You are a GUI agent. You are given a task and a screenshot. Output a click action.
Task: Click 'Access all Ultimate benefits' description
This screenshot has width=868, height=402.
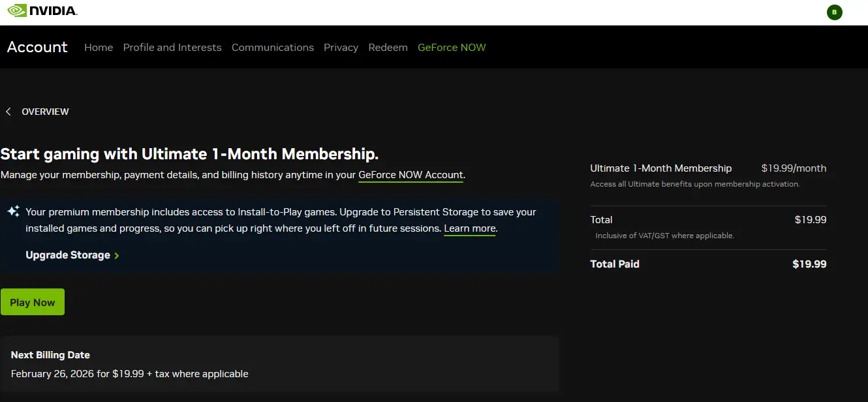[x=695, y=184]
